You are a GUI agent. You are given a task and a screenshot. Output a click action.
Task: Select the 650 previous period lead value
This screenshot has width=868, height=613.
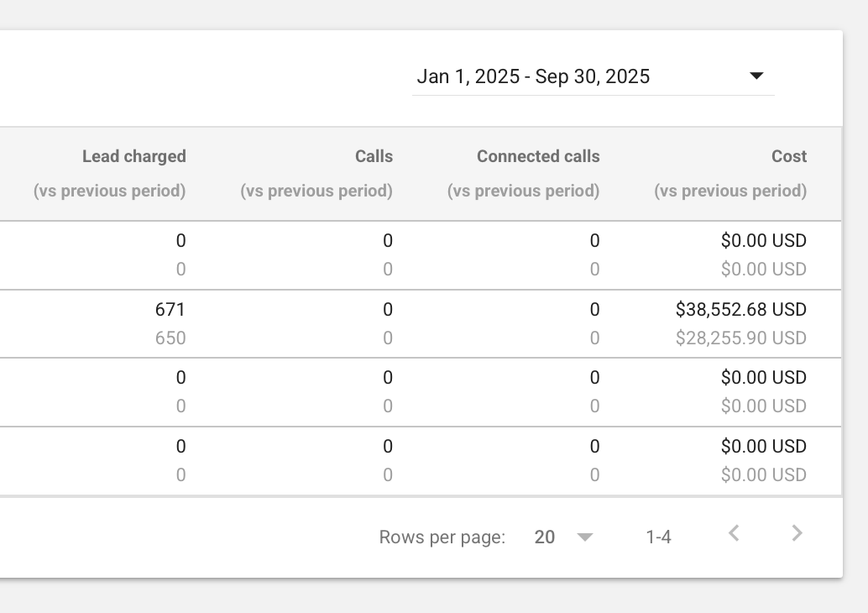pyautogui.click(x=170, y=338)
